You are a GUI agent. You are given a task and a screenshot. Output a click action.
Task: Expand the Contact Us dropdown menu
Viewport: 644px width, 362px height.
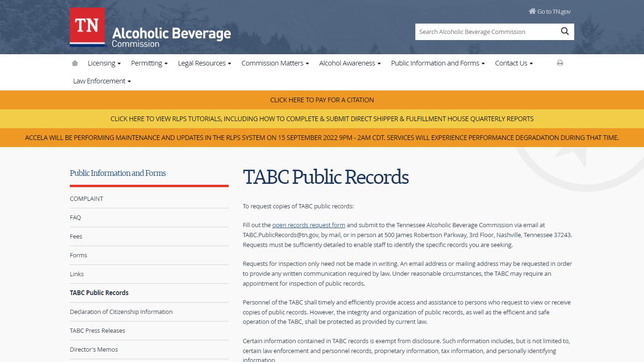point(513,63)
